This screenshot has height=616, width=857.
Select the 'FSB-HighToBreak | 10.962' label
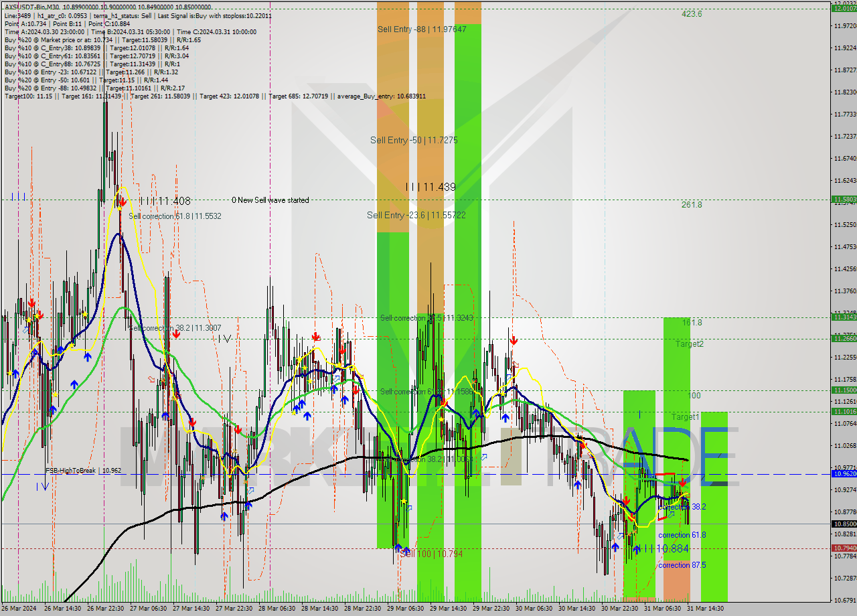[x=84, y=471]
